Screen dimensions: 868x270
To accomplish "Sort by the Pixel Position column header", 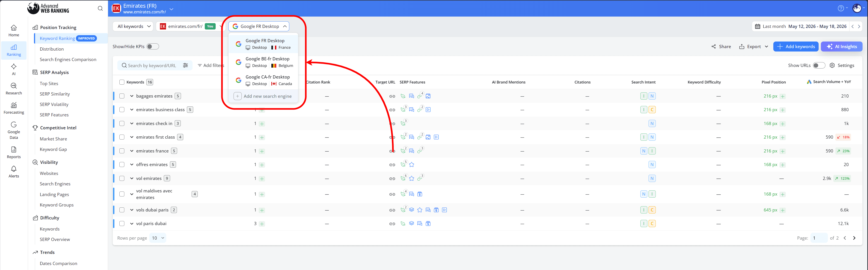I will click(x=773, y=82).
